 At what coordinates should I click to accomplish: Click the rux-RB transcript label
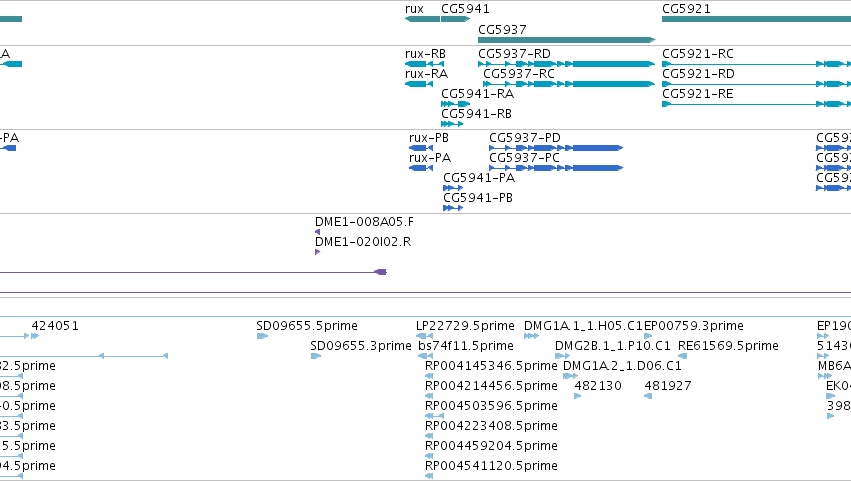pos(426,54)
